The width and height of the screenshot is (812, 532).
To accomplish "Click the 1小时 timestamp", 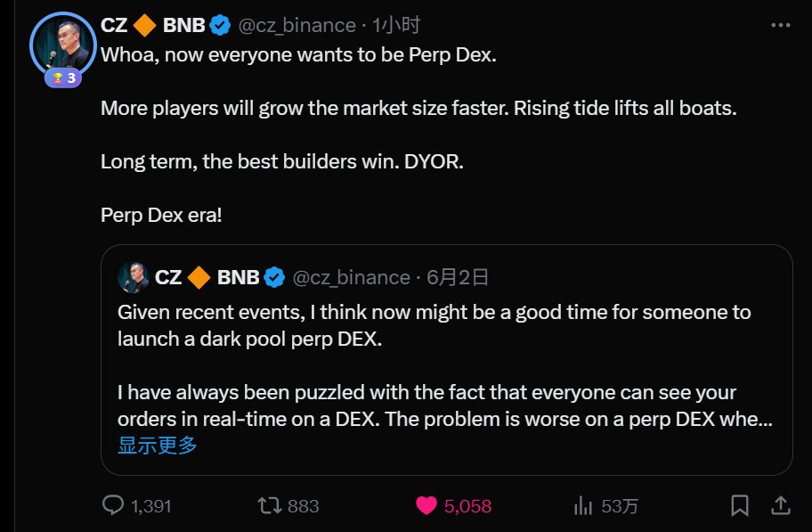I will click(396, 25).
